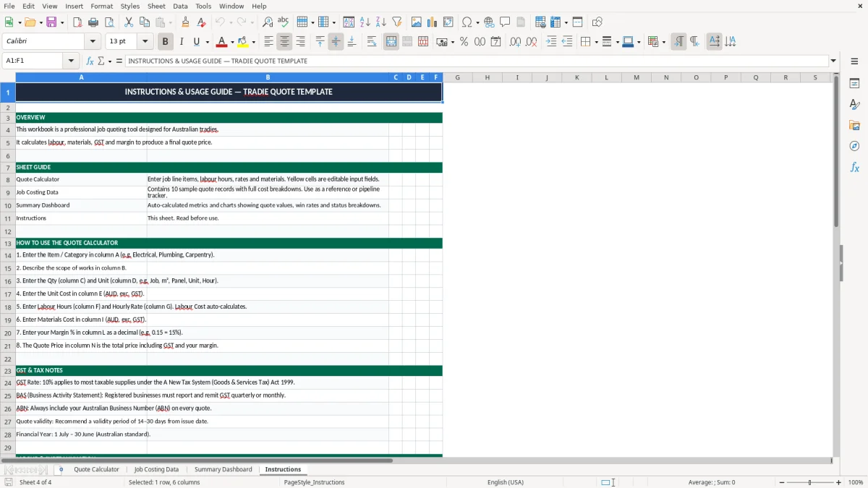Screen dimensions: 868x488
Task: Click Clone Formatting paintbrush icon
Action: pyautogui.click(x=186, y=22)
